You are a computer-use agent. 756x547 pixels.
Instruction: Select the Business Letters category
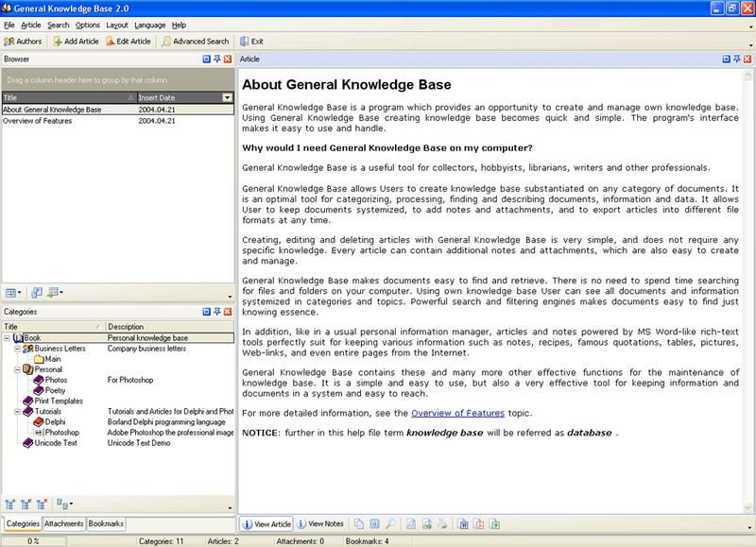point(60,349)
